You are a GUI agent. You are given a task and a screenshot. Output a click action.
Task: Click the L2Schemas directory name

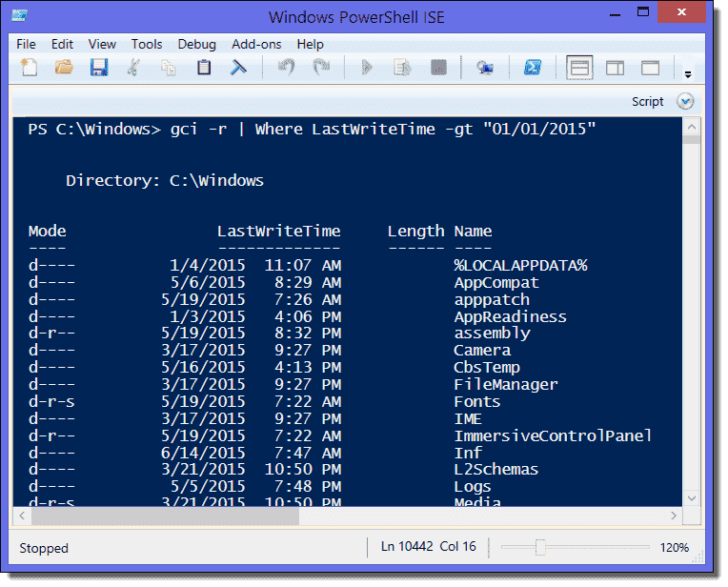495,470
